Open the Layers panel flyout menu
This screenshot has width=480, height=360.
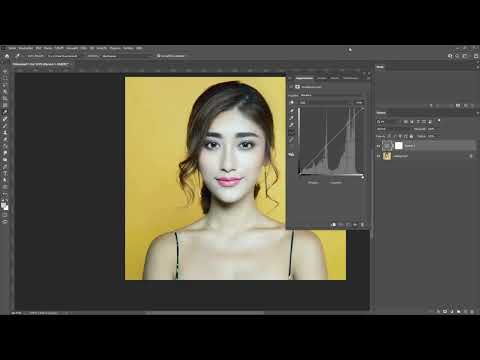pyautogui.click(x=478, y=113)
